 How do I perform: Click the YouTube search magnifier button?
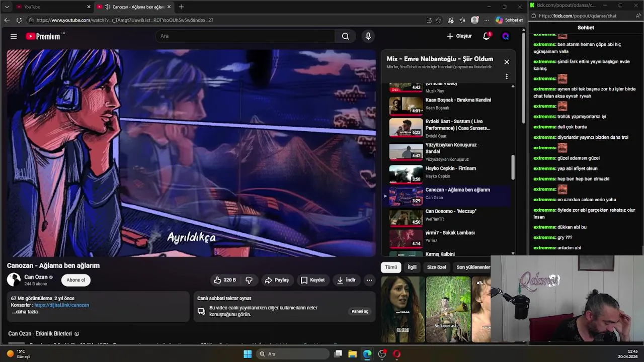[345, 36]
